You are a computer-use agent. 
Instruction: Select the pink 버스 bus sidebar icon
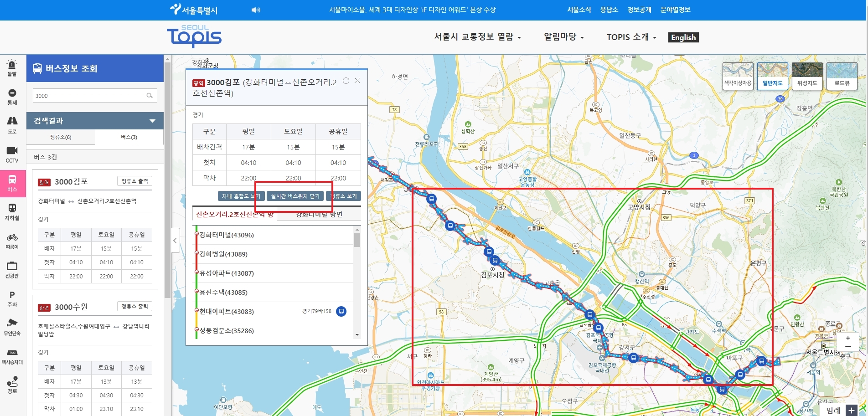12,183
